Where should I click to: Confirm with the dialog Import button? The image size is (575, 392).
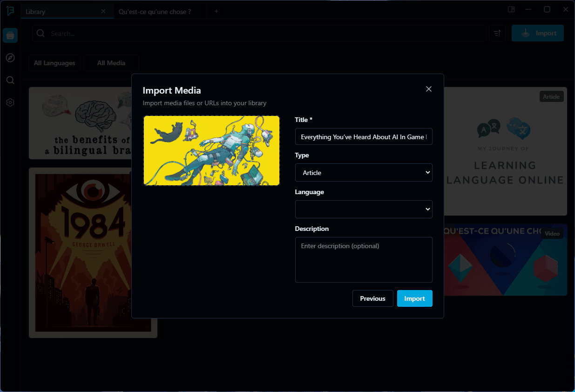coord(415,298)
